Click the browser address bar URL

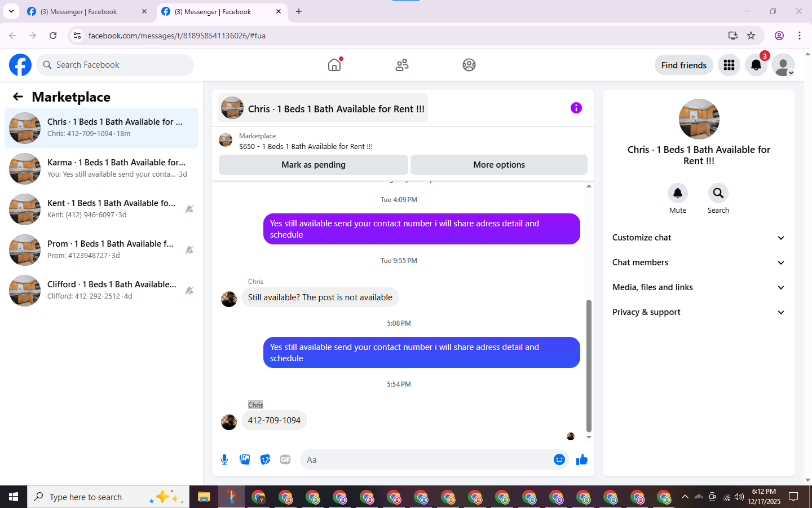(x=177, y=36)
